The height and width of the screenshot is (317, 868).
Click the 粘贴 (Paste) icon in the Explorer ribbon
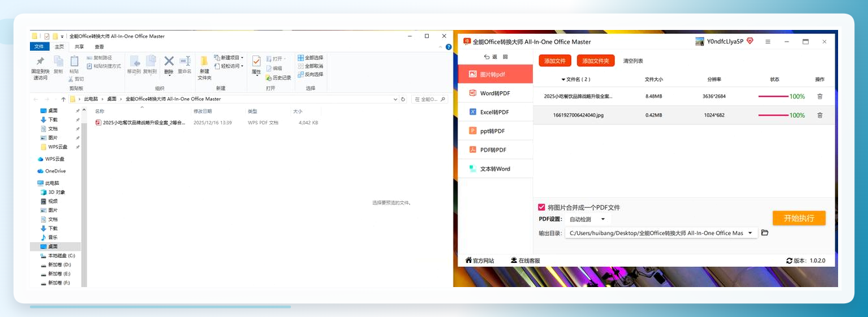tap(74, 61)
